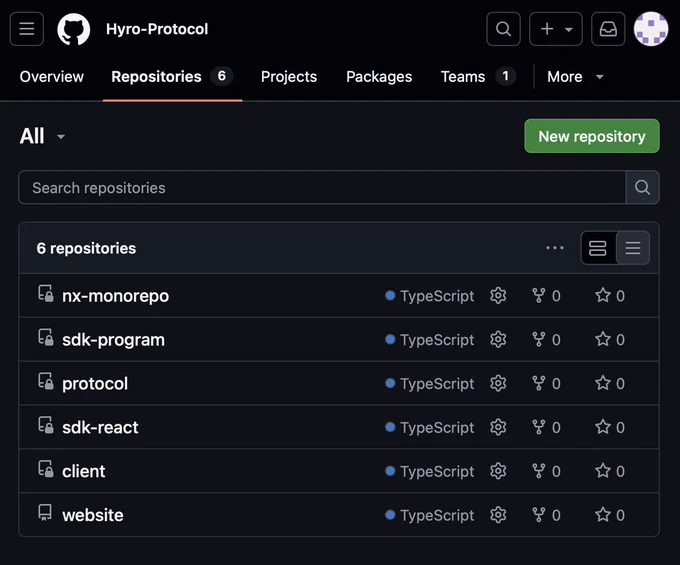Switch to the Overview tab
This screenshot has height=565, width=680.
[52, 77]
